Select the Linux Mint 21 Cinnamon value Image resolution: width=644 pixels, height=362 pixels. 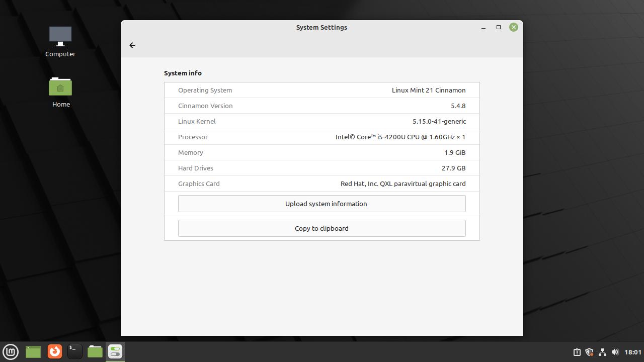click(429, 90)
